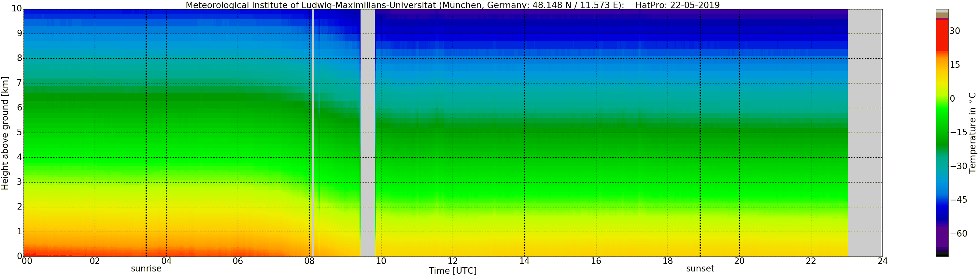This screenshot has height=277, width=980.
Task: Click the −60 label on the colorbar
Action: [958, 234]
